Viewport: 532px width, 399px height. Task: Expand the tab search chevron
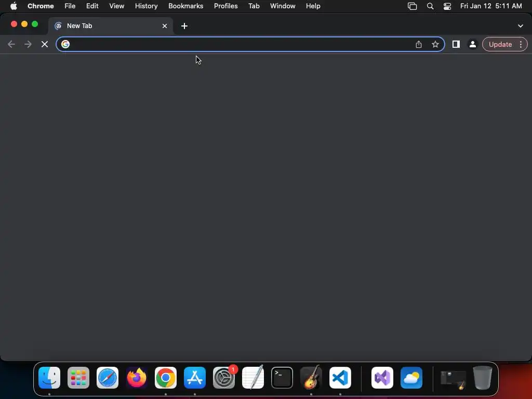(521, 26)
